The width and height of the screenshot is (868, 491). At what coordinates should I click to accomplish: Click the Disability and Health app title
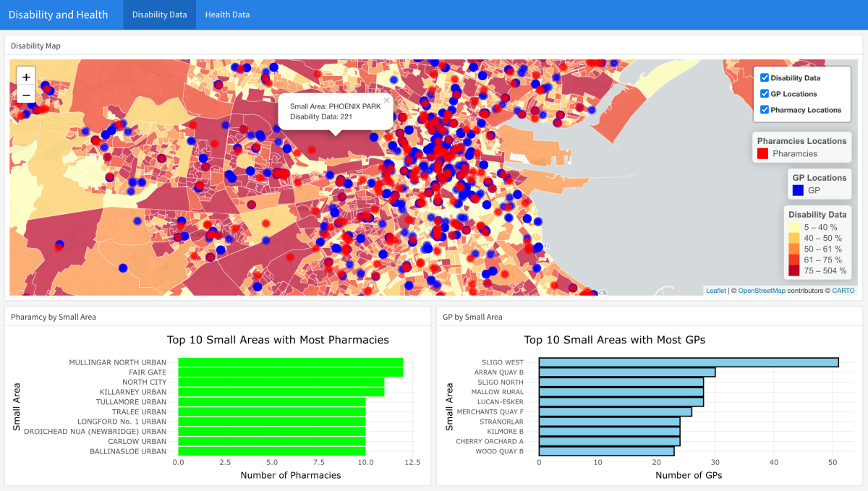(59, 14)
